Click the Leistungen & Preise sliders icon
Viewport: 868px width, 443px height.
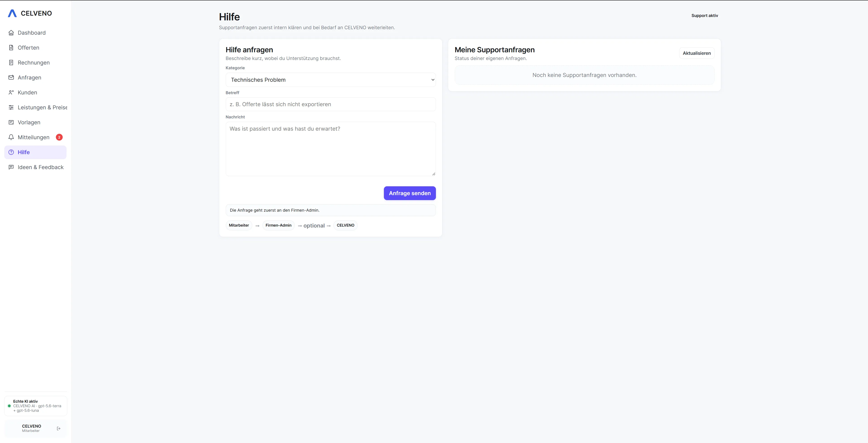pyautogui.click(x=11, y=107)
